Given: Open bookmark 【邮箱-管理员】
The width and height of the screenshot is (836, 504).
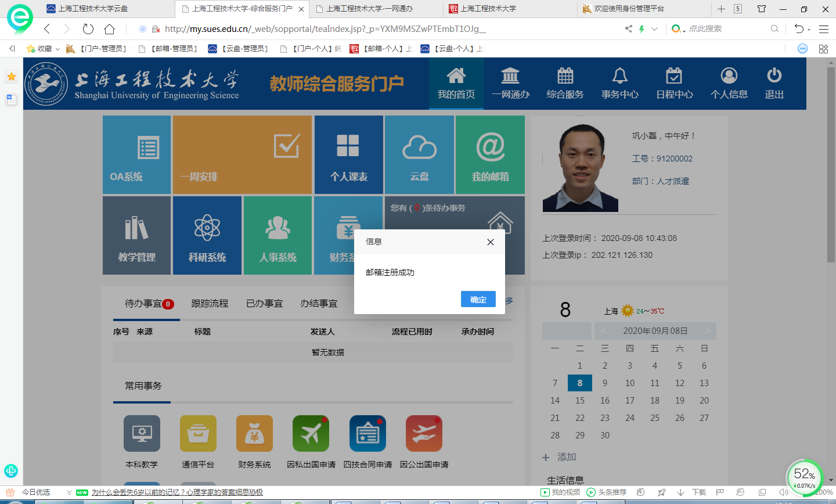Looking at the screenshot, I should tap(168, 49).
